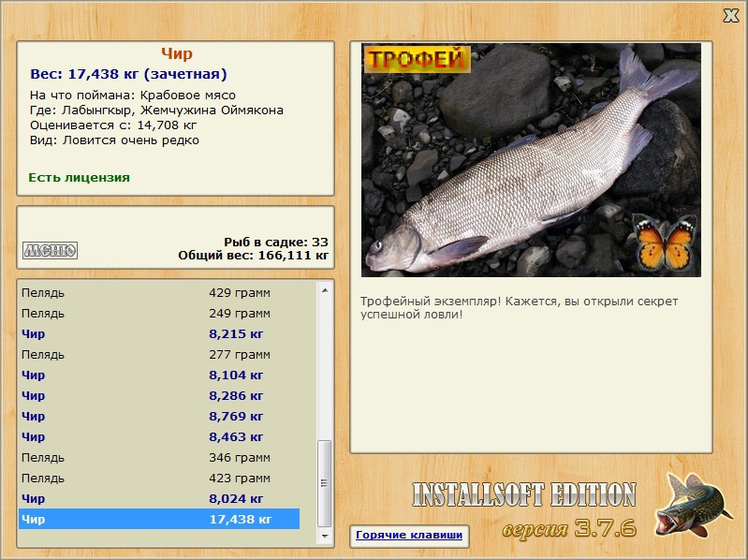Screen dimensions: 748x560
Task: Click the Рыб в садке: 33 text
Action: [276, 242]
